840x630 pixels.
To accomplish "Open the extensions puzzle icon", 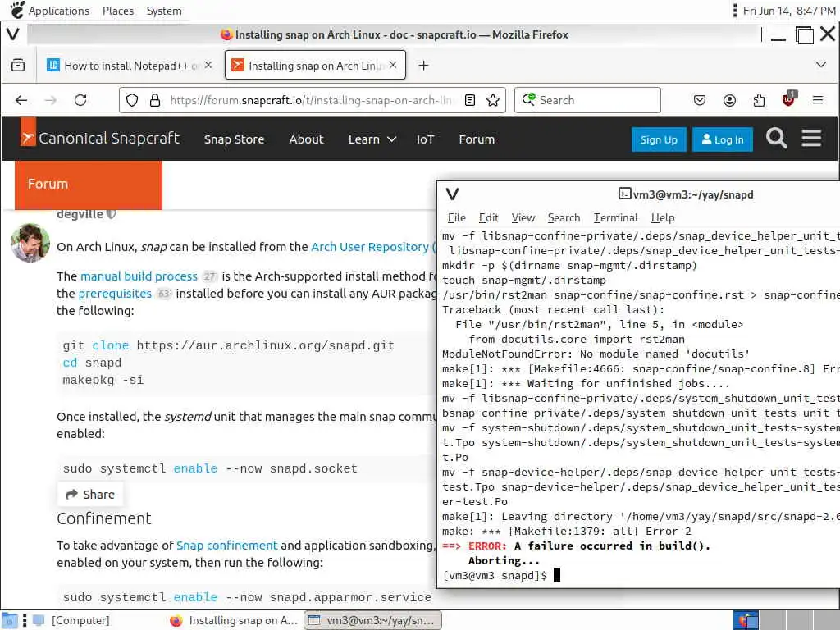I will [x=759, y=100].
